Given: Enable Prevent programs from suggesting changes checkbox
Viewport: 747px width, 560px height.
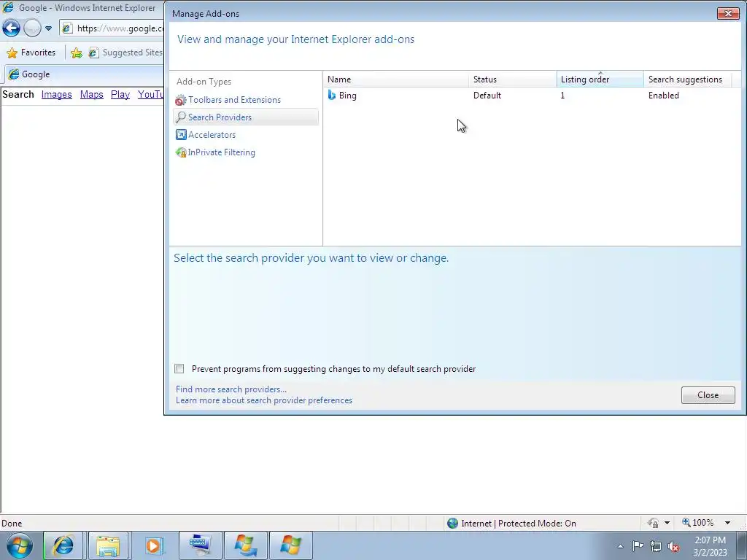Looking at the screenshot, I should (179, 368).
